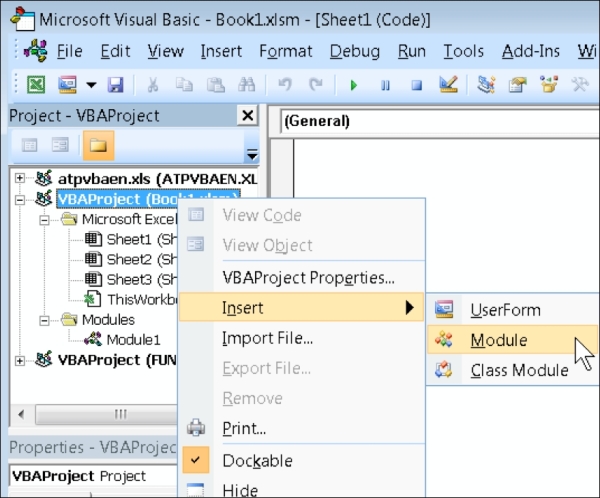
Task: Toggle the Dockable checkmark option
Action: [196, 460]
